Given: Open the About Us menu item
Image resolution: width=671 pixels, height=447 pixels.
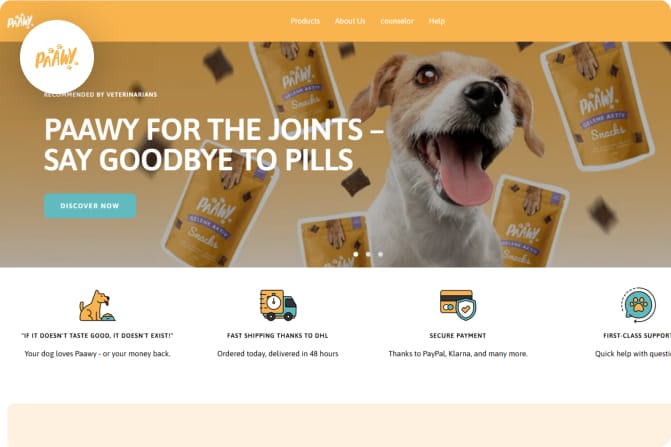Looking at the screenshot, I should [350, 21].
